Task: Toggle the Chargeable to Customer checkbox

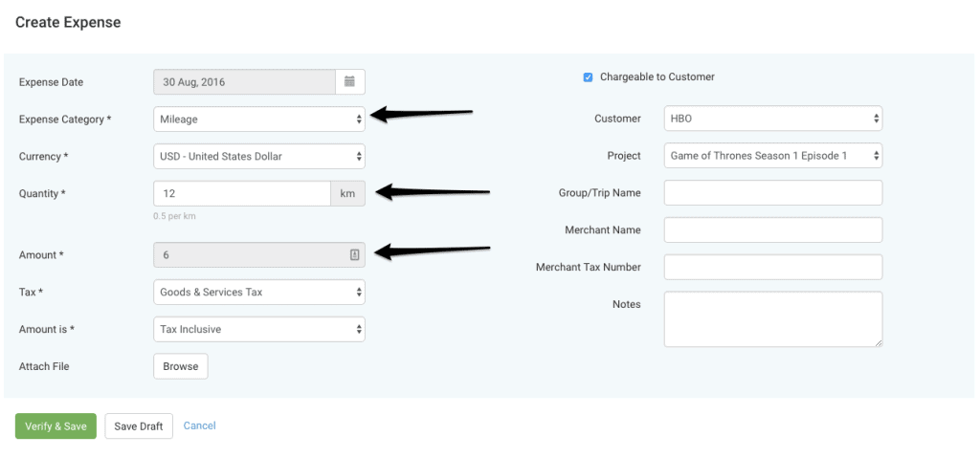Action: 588,77
